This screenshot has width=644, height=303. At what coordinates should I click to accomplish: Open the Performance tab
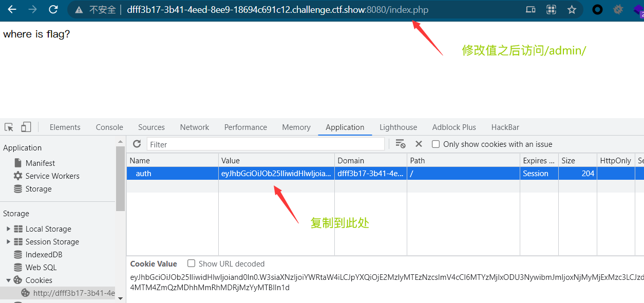coord(245,127)
